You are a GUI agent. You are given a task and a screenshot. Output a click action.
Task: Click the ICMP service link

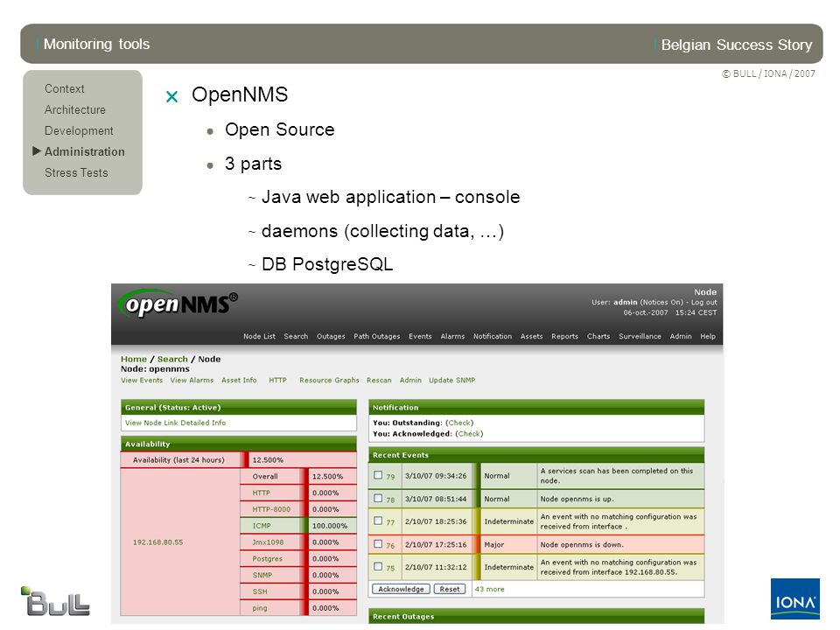point(262,526)
